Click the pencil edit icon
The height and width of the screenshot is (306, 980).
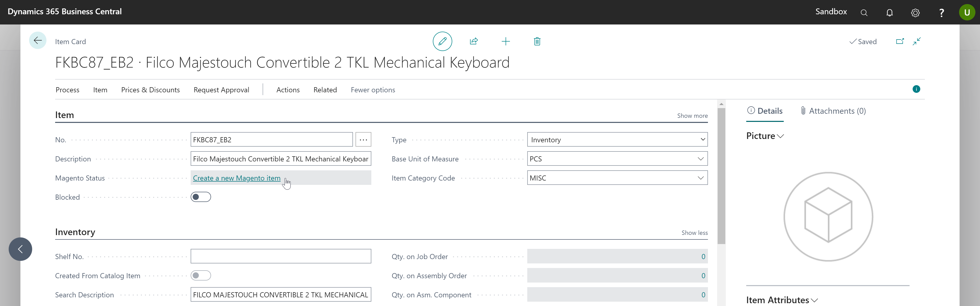pos(442,41)
